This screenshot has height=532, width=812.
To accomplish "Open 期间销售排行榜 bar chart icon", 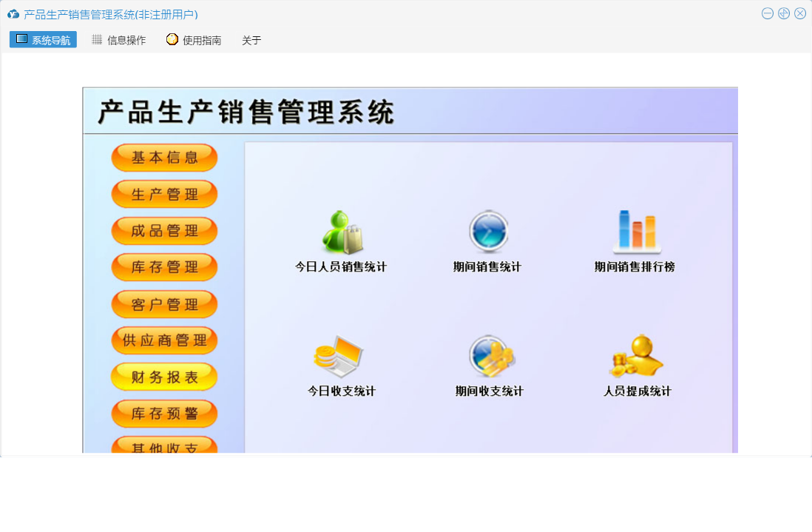I will (x=636, y=232).
